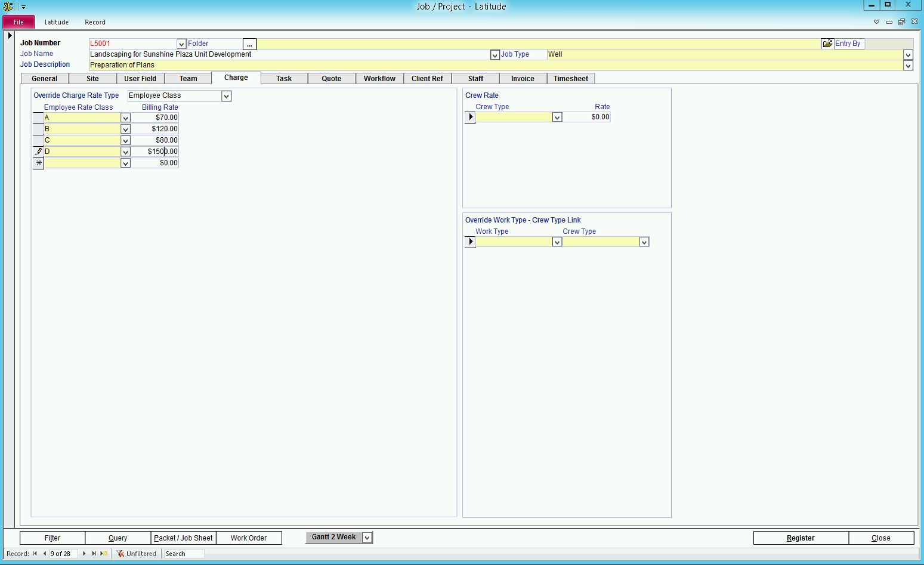Go to the previous record

[44, 554]
